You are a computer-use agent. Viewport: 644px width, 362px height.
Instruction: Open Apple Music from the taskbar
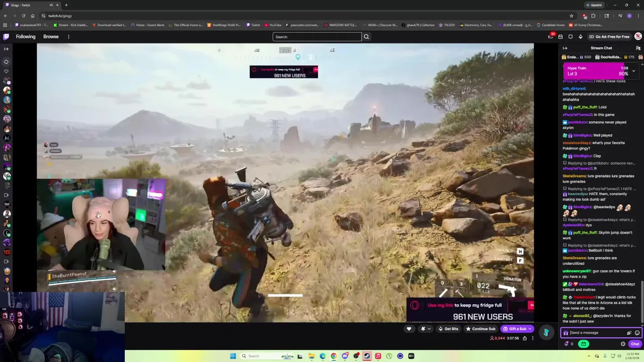[378, 356]
